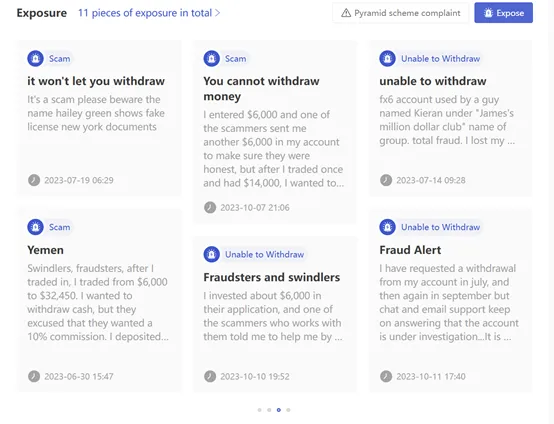554x424 pixels.
Task: Click the alarm icon on the Yemen card
Action: pyautogui.click(x=35, y=227)
